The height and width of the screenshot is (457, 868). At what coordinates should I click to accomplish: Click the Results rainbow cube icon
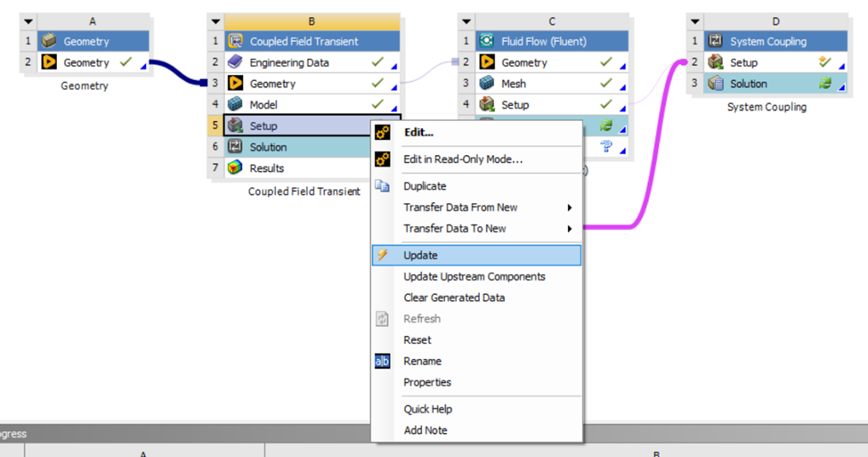pos(235,167)
